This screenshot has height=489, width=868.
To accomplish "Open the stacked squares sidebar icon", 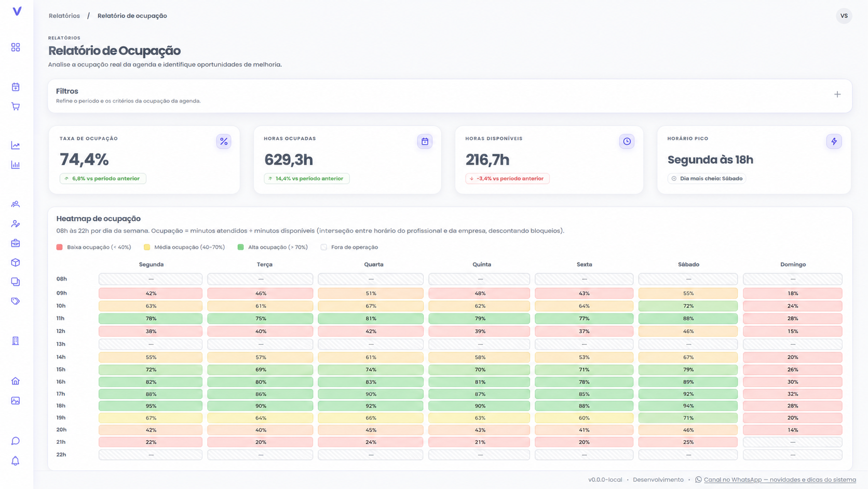I will 16,282.
